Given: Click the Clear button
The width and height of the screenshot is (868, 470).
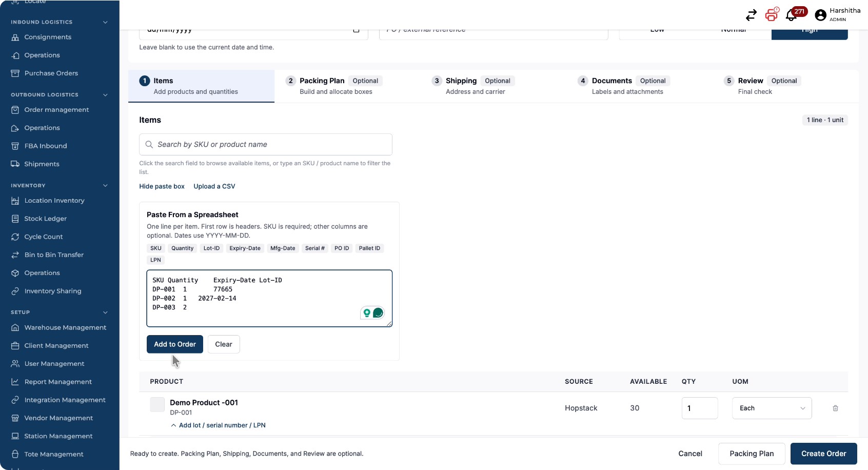Looking at the screenshot, I should pos(224,344).
